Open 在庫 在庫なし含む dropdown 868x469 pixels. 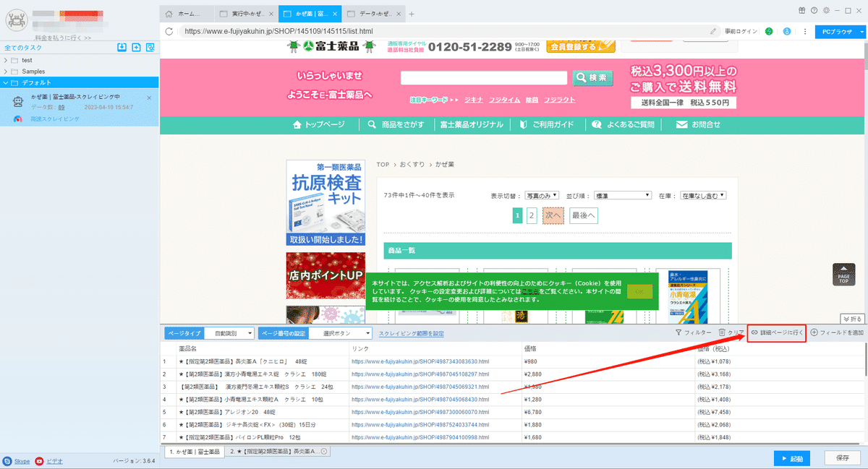(x=702, y=195)
